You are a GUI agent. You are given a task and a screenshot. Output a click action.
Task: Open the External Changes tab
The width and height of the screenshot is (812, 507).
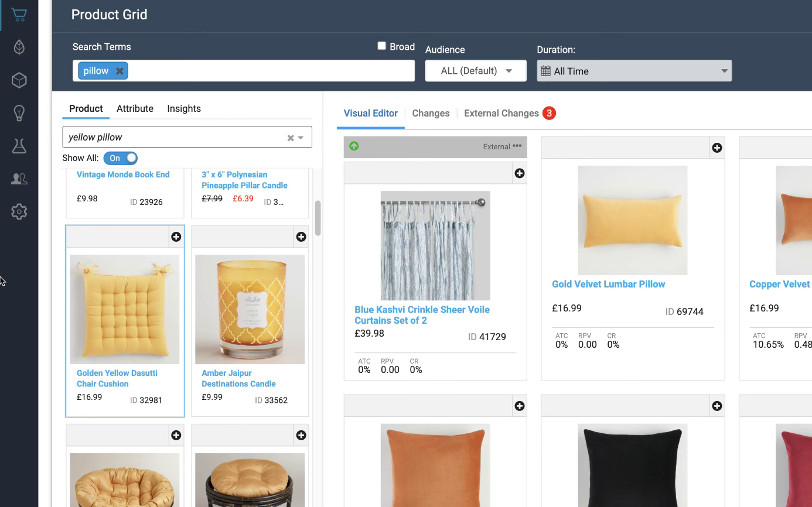[x=501, y=113]
